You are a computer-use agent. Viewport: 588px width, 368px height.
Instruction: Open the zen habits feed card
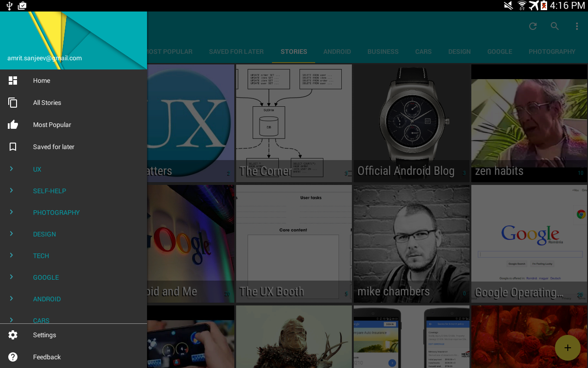(x=529, y=123)
